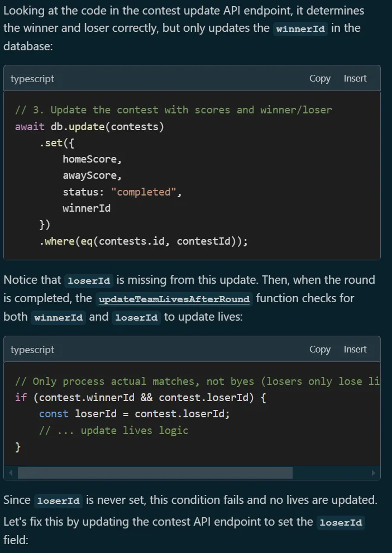Click the "completed" string in the code
392x553 pixels.
point(146,192)
